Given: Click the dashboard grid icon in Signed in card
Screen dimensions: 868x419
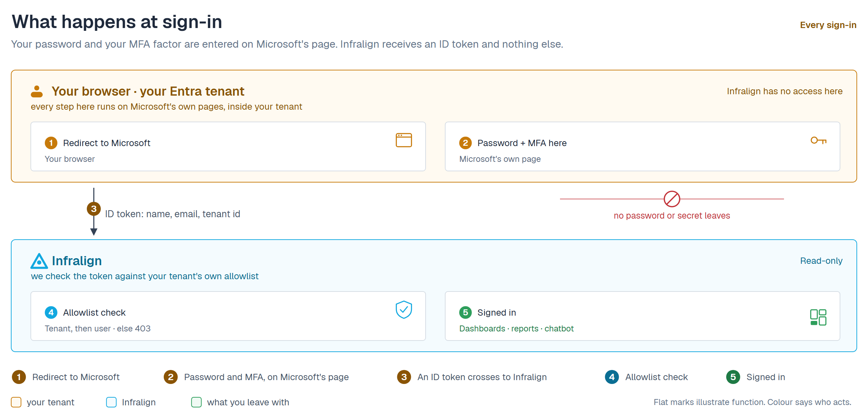Looking at the screenshot, I should coord(818,317).
